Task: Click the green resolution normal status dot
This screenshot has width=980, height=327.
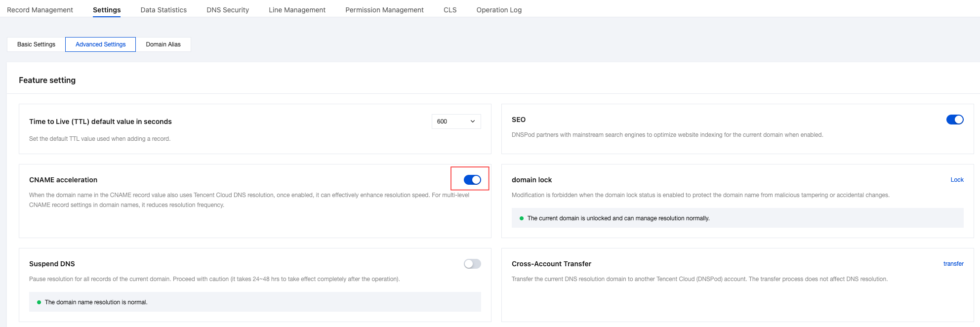Action: pyautogui.click(x=39, y=302)
